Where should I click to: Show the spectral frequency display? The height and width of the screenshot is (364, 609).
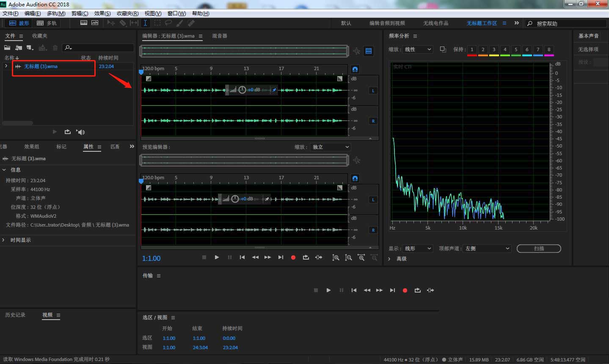point(84,23)
